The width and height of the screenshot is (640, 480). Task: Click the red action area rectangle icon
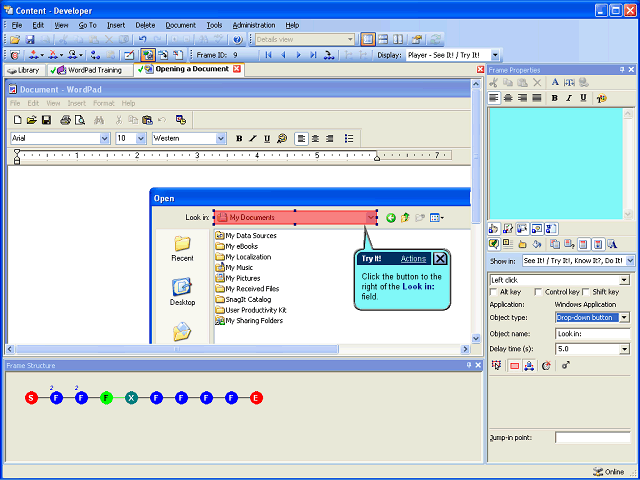click(515, 366)
